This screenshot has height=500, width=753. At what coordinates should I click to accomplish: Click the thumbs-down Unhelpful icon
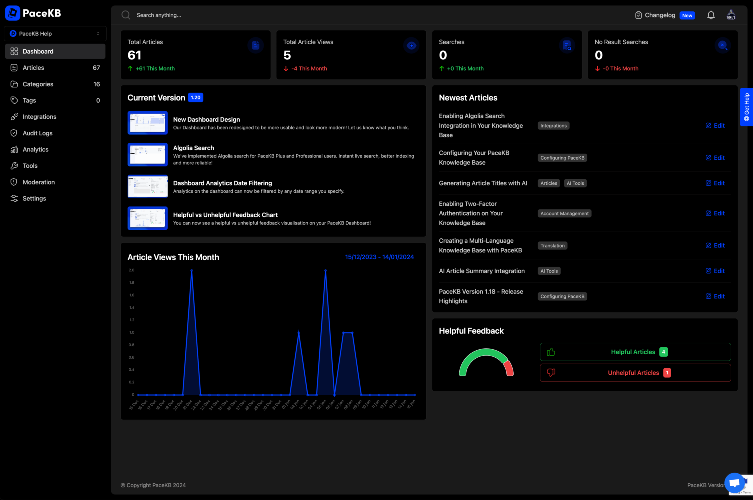click(x=551, y=373)
